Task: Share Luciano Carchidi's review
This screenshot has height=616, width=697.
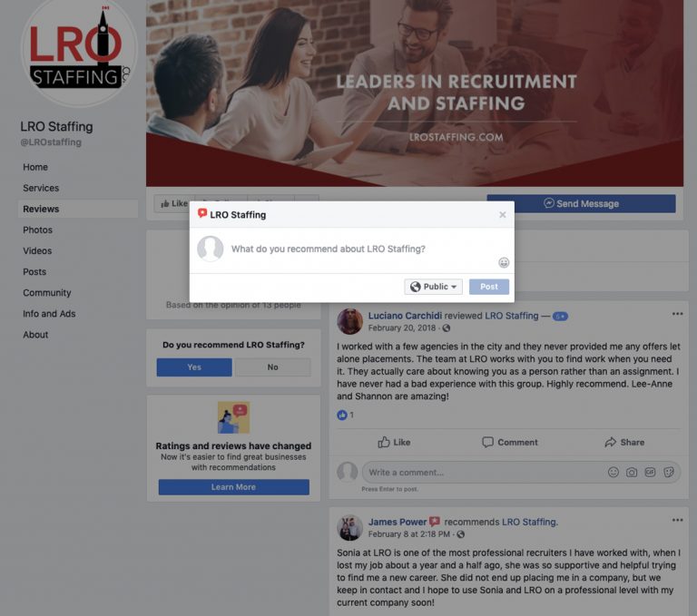Action: (624, 442)
